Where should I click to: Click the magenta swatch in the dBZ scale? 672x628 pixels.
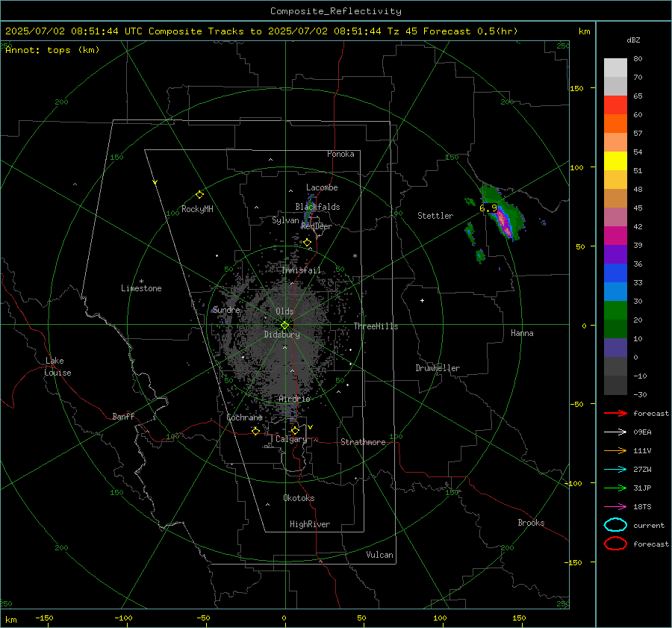pyautogui.click(x=615, y=236)
